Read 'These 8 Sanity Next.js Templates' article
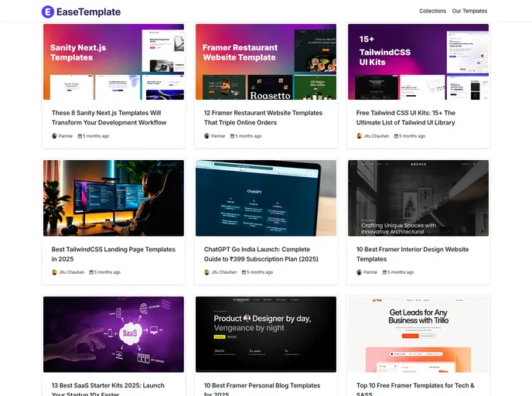Image resolution: width=532 pixels, height=396 pixels. [109, 118]
